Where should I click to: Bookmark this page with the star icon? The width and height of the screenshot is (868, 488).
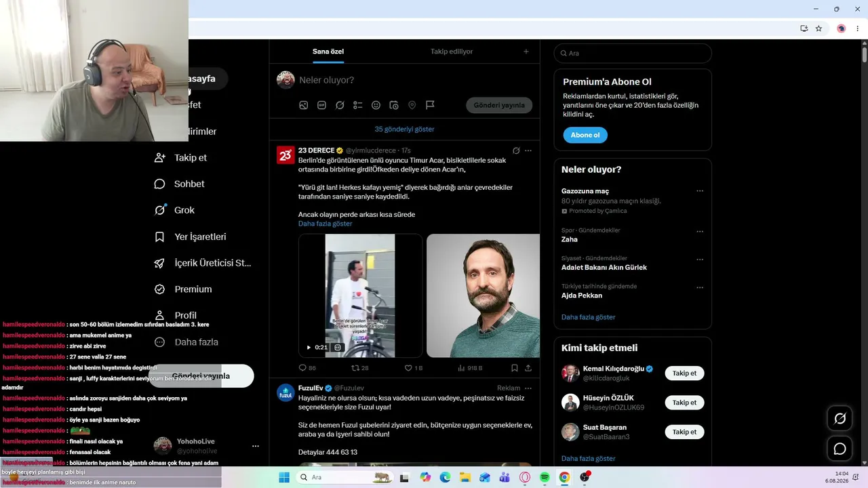(818, 28)
